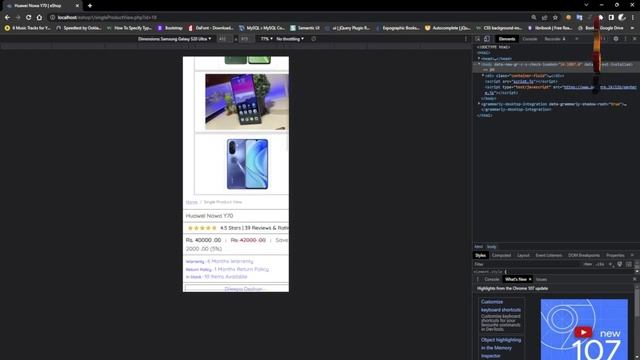
Task: Close the What's New drawer tab
Action: (x=530, y=279)
